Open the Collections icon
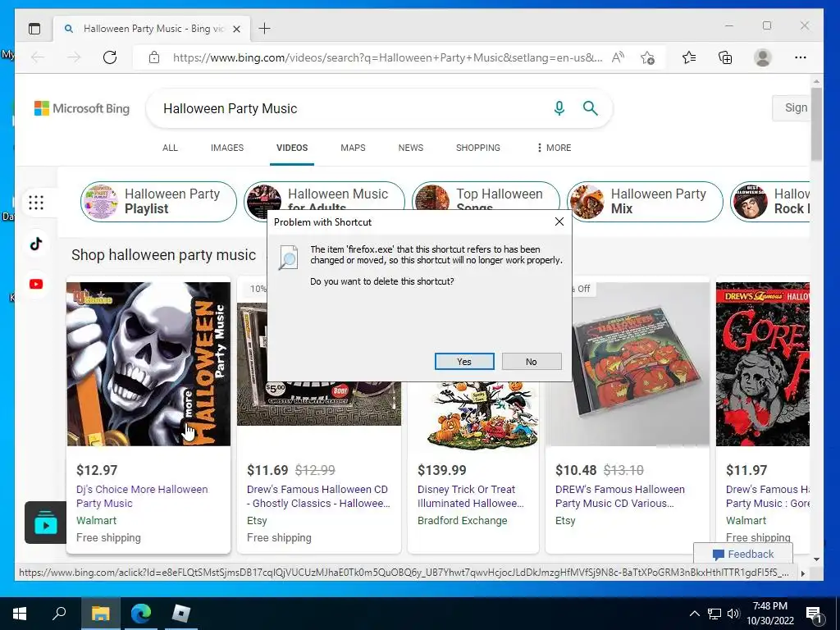Viewport: 840px width, 630px height. click(x=725, y=57)
